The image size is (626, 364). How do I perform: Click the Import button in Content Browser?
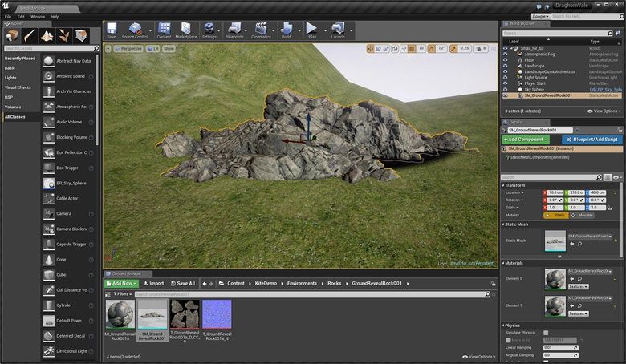point(154,284)
